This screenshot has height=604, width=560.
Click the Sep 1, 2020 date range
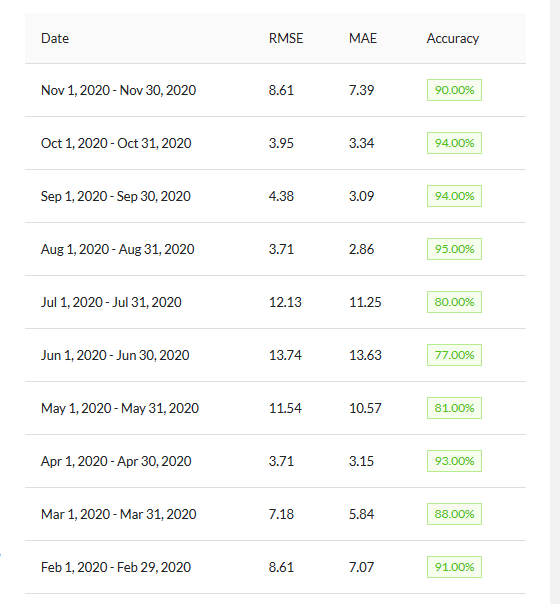coord(116,196)
